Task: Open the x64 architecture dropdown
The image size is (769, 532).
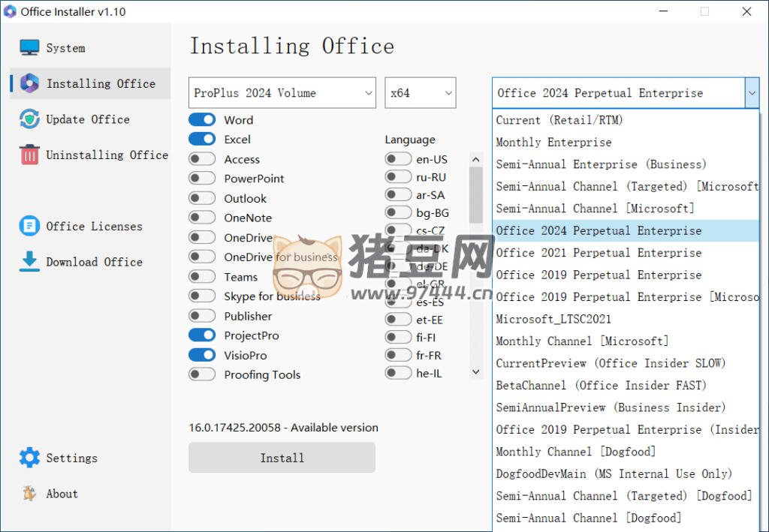Action: coord(421,92)
